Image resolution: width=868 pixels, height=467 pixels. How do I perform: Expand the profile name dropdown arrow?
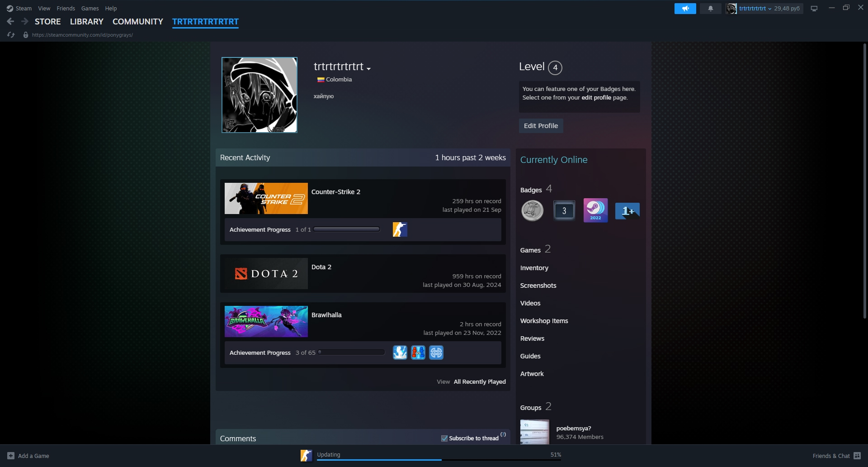point(368,69)
